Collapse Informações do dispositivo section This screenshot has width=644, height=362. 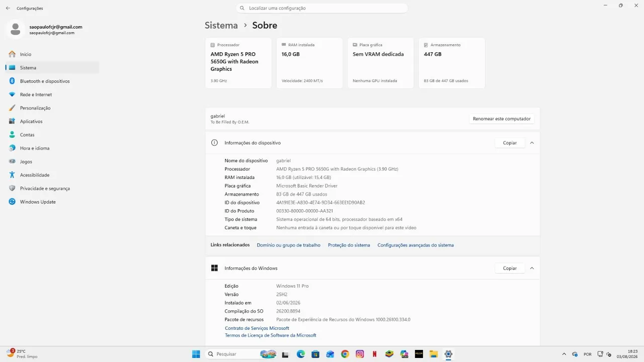(532, 143)
